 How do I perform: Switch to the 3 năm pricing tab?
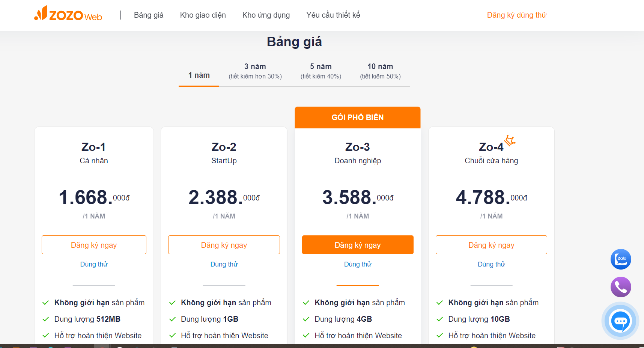(x=255, y=71)
